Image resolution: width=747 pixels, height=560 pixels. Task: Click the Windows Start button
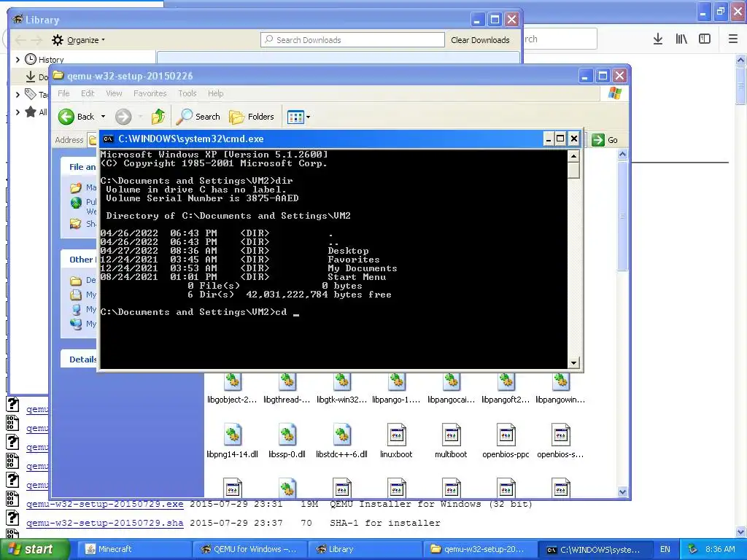click(x=34, y=549)
